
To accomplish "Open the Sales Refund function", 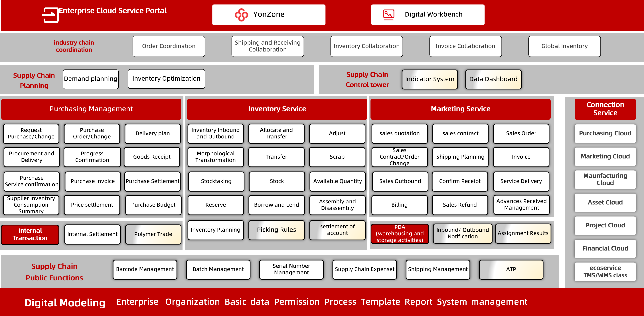I will [x=459, y=205].
